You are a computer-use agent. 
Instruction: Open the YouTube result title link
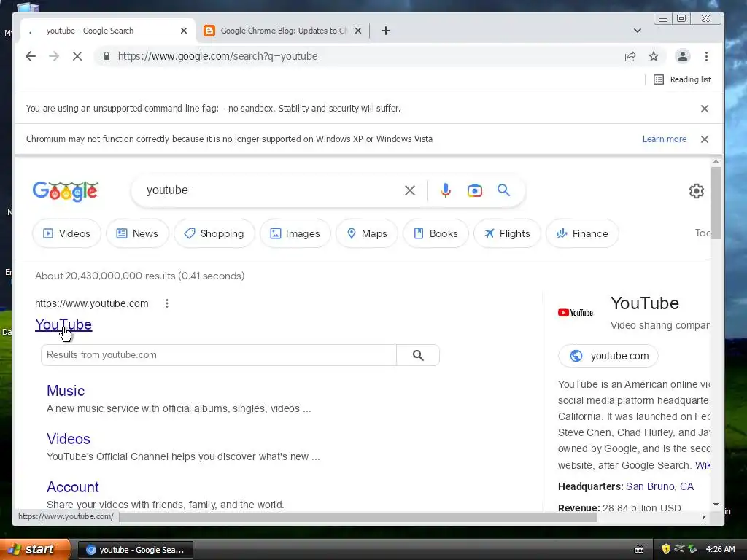(x=63, y=324)
